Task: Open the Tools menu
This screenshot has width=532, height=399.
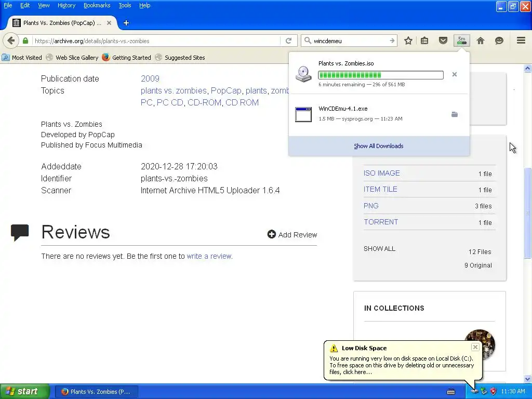Action: 125,5
